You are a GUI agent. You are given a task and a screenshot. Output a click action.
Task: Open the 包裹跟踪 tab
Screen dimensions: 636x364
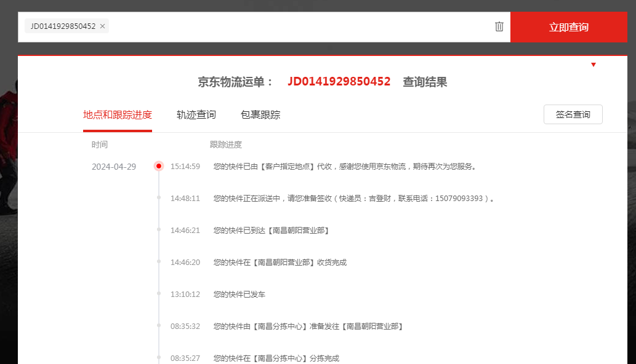260,115
